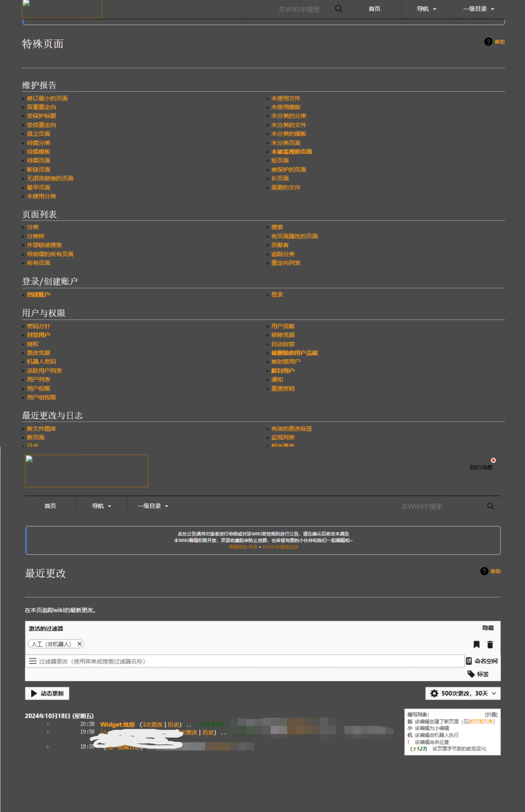Open the 活跃用户列表 link

[44, 371]
